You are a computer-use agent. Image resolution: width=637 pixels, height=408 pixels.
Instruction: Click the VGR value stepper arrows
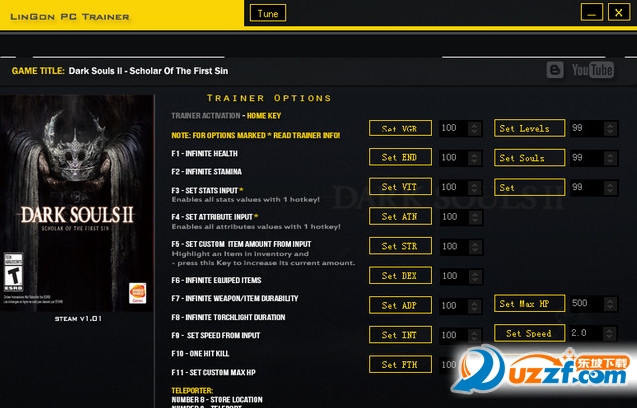coord(474,128)
